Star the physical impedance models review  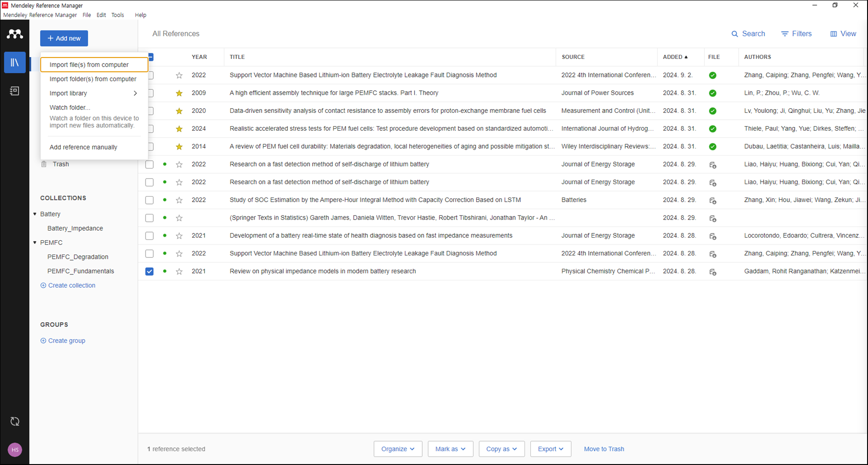click(x=179, y=272)
